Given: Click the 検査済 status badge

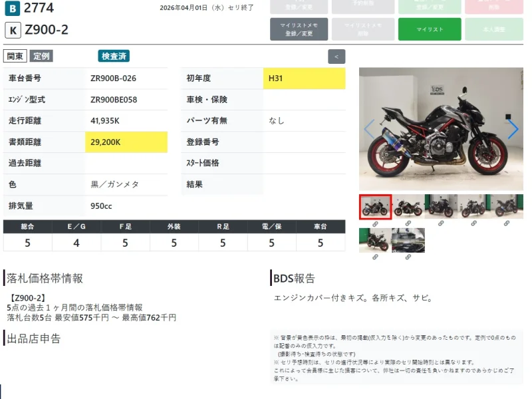Looking at the screenshot, I should (114, 56).
